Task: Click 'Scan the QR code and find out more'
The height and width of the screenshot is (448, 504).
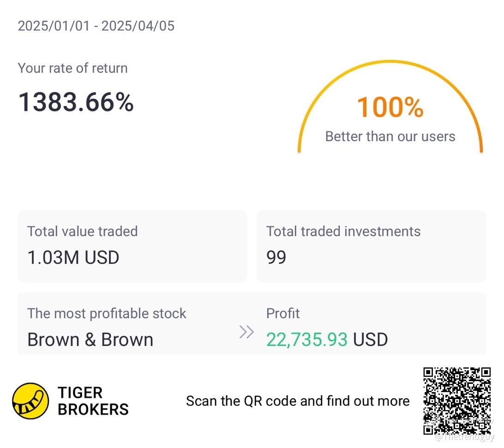Action: coord(298,401)
